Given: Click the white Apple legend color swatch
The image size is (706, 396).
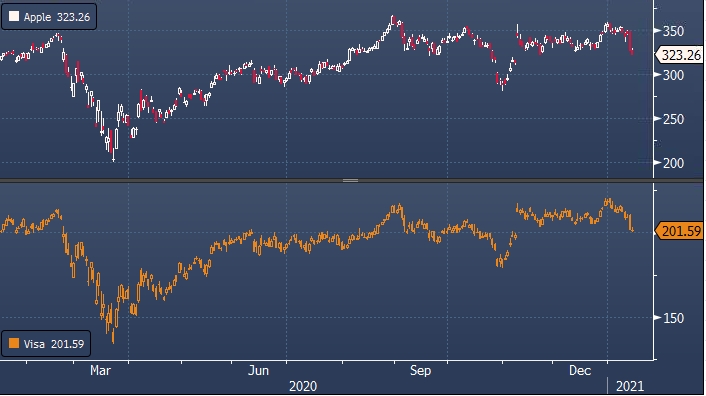Looking at the screenshot, I should (14, 17).
